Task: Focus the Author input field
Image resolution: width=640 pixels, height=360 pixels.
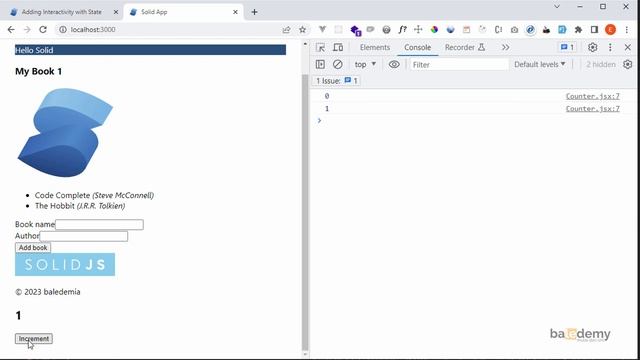Action: 84,236
